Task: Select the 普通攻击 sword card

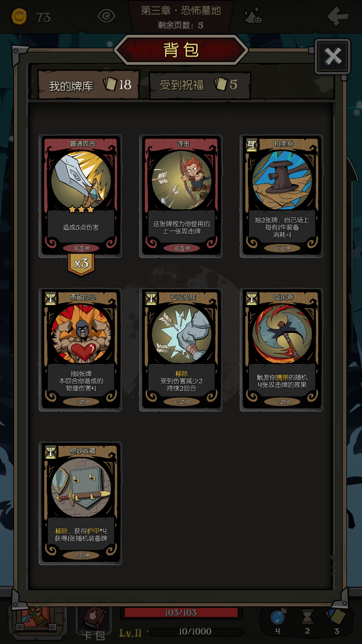Action: pos(81,196)
